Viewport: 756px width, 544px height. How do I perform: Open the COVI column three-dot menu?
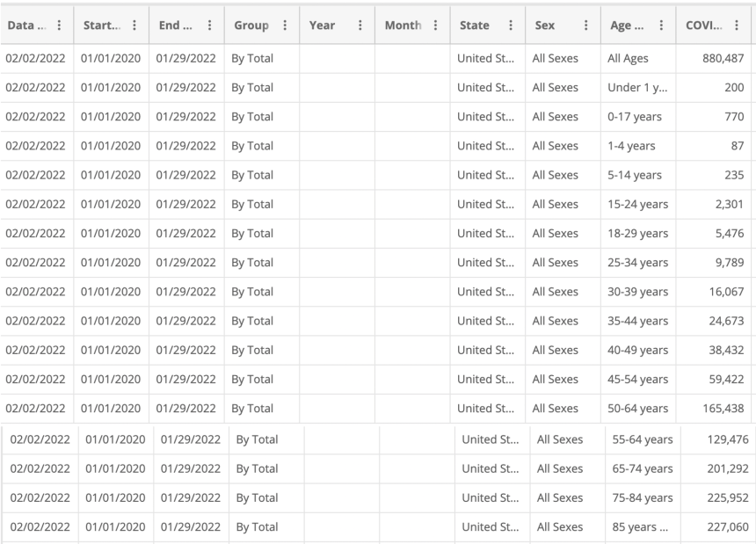click(x=737, y=25)
